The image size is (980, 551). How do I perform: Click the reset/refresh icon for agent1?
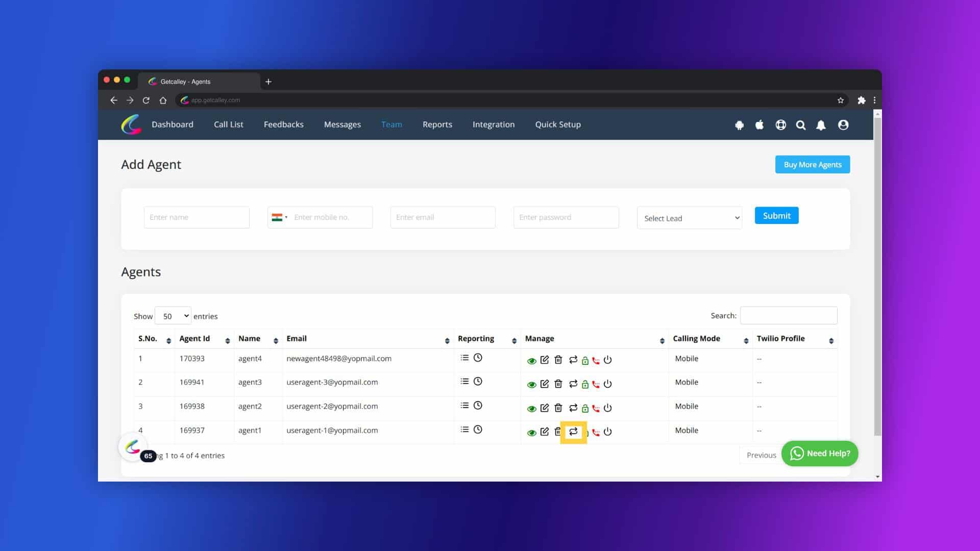click(x=573, y=431)
